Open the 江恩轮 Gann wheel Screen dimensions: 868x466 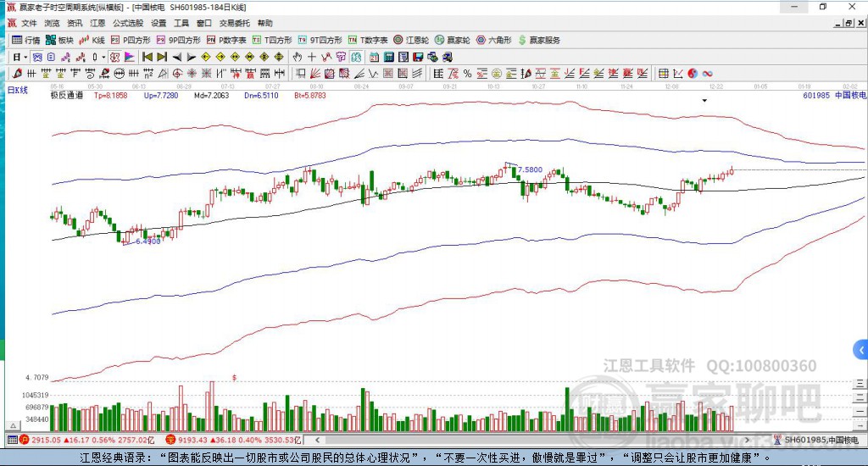411,40
